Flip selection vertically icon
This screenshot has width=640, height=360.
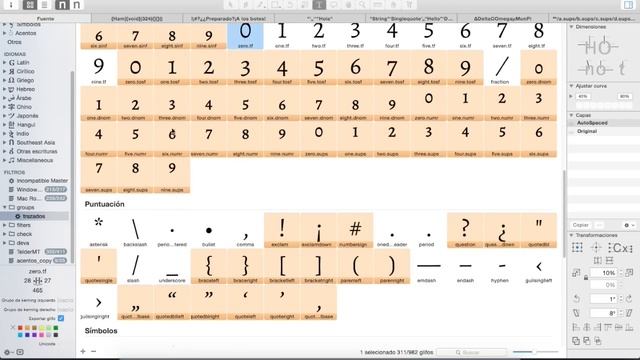click(x=609, y=260)
